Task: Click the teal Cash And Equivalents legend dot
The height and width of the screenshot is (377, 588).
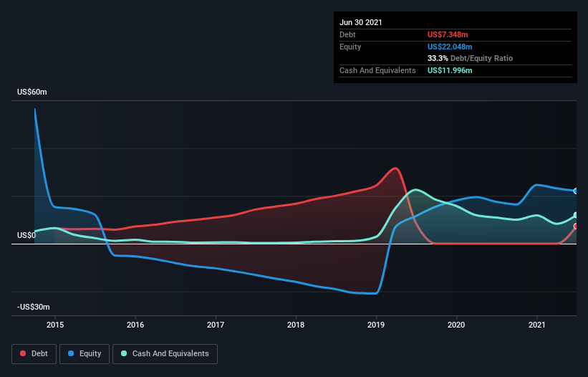Action: tap(124, 353)
